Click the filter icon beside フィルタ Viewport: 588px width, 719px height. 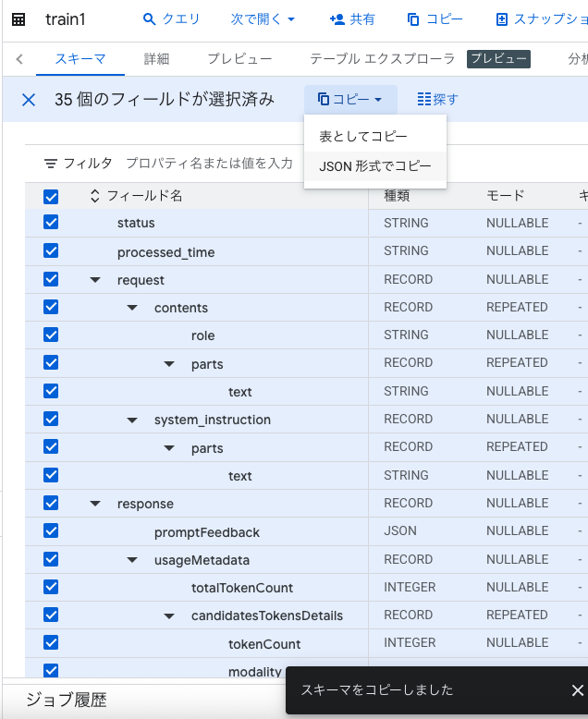point(51,164)
